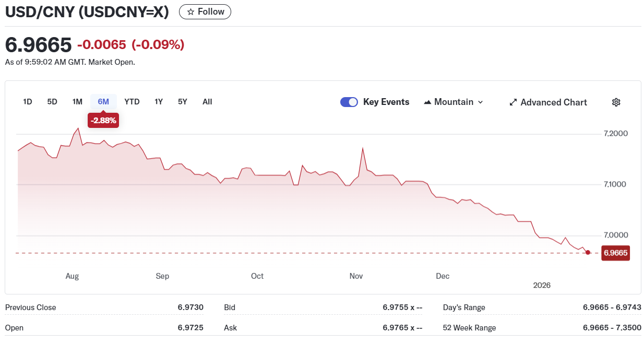
Task: Switch to the 1M range
Action: coord(77,102)
